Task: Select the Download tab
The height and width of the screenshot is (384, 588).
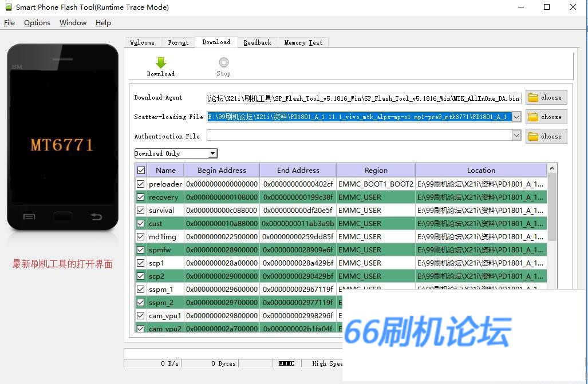Action: coord(216,42)
